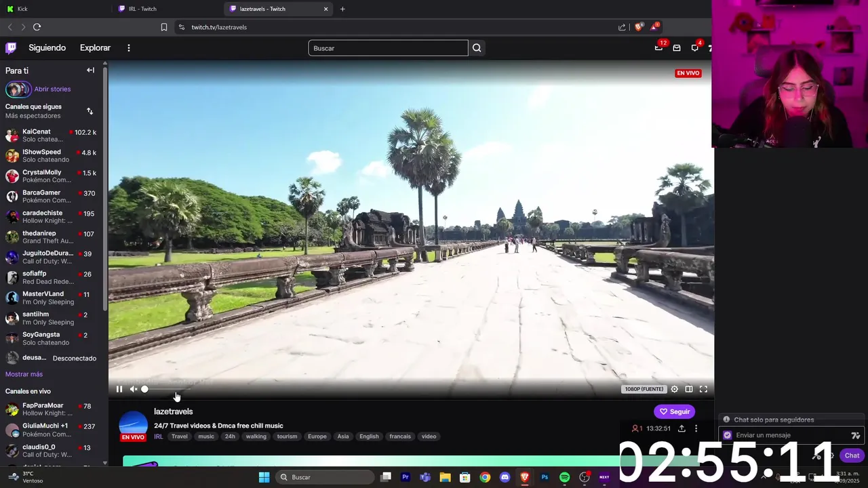Select the walking tag

[256, 436]
